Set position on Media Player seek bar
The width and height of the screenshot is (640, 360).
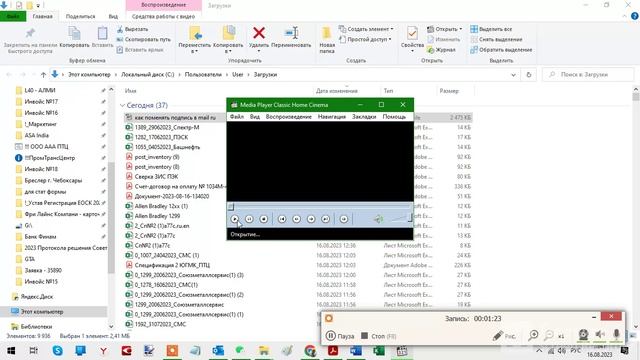click(320, 207)
